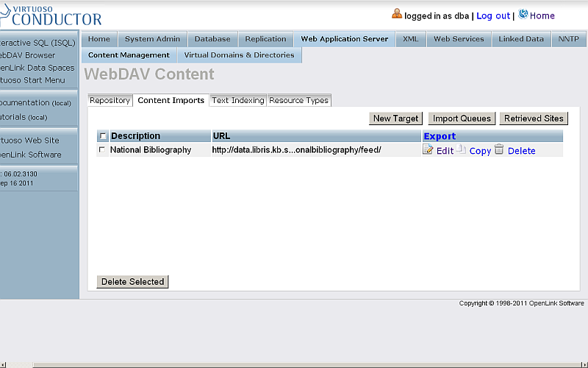
Task: Open the Linked Data menu
Action: (521, 39)
